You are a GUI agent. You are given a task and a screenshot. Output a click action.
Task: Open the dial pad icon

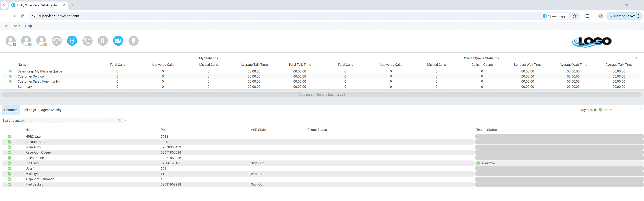(x=72, y=41)
